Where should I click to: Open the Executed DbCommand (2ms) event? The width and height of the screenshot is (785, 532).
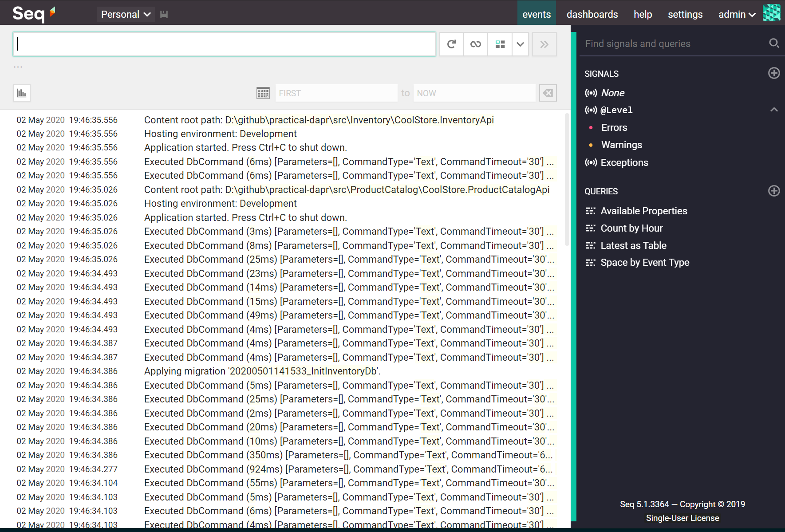pyautogui.click(x=349, y=413)
